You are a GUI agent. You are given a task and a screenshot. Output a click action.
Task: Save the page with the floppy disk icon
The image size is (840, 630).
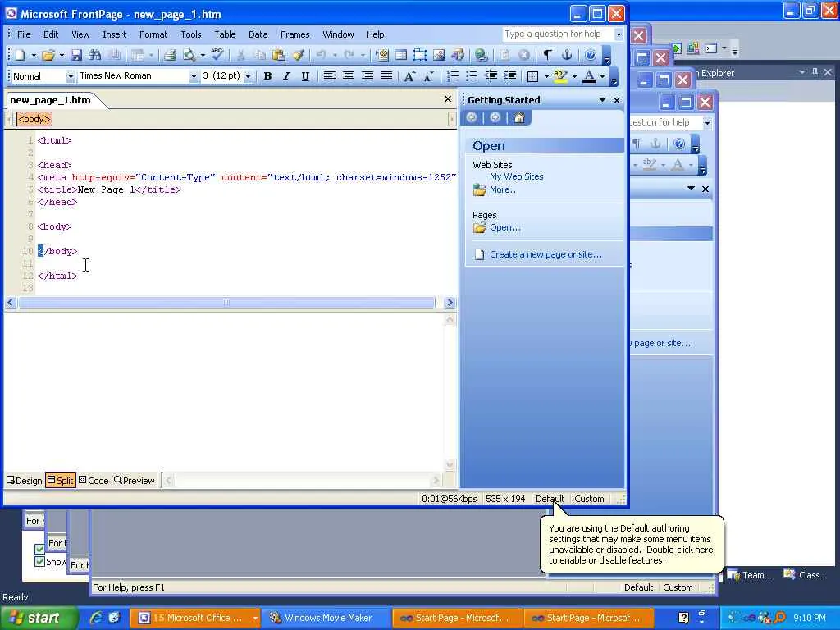click(x=76, y=55)
